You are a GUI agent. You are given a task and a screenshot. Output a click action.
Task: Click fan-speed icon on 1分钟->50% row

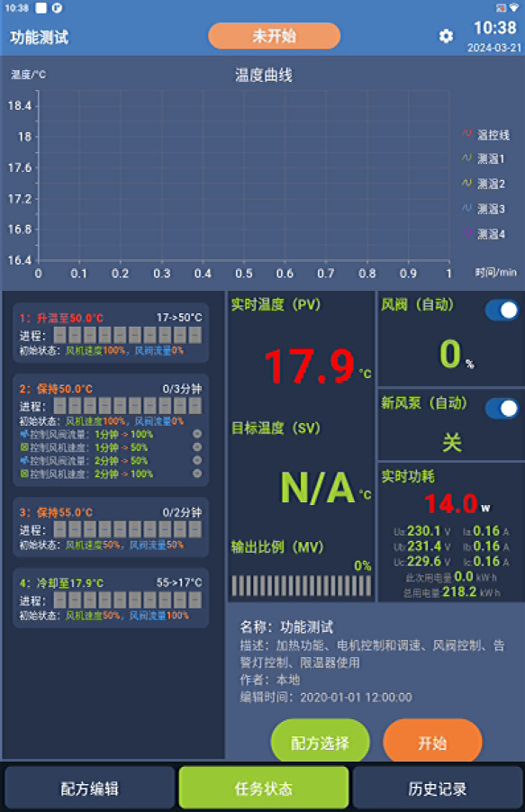pyautogui.click(x=23, y=447)
